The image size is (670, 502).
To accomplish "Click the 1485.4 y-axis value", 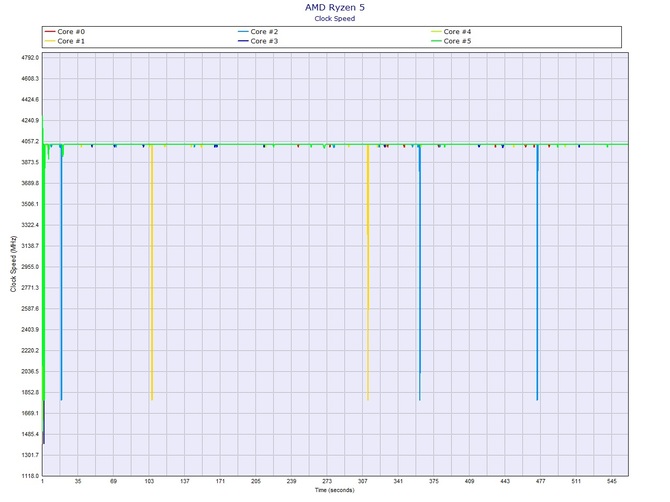I will pos(30,434).
